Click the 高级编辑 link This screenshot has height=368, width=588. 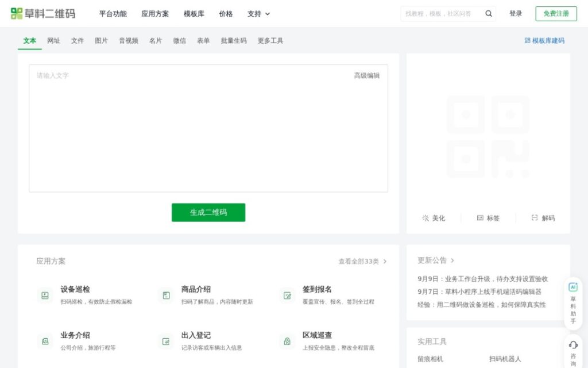pos(367,75)
